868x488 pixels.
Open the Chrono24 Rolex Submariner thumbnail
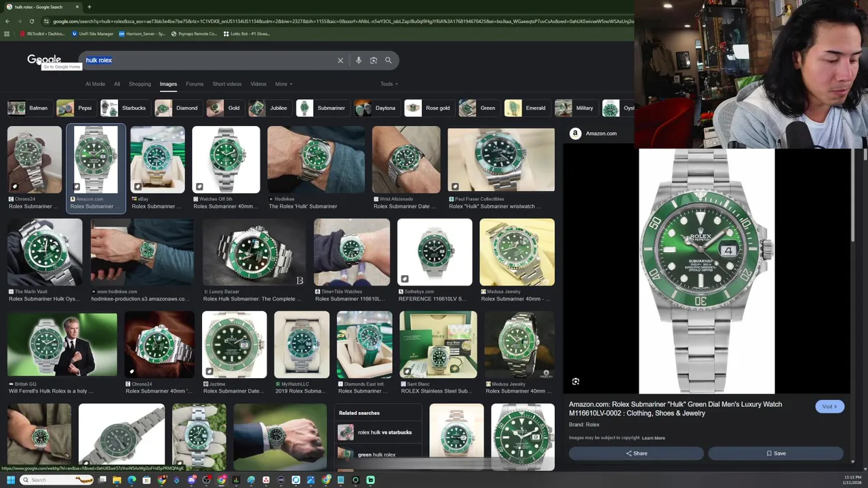click(x=34, y=159)
